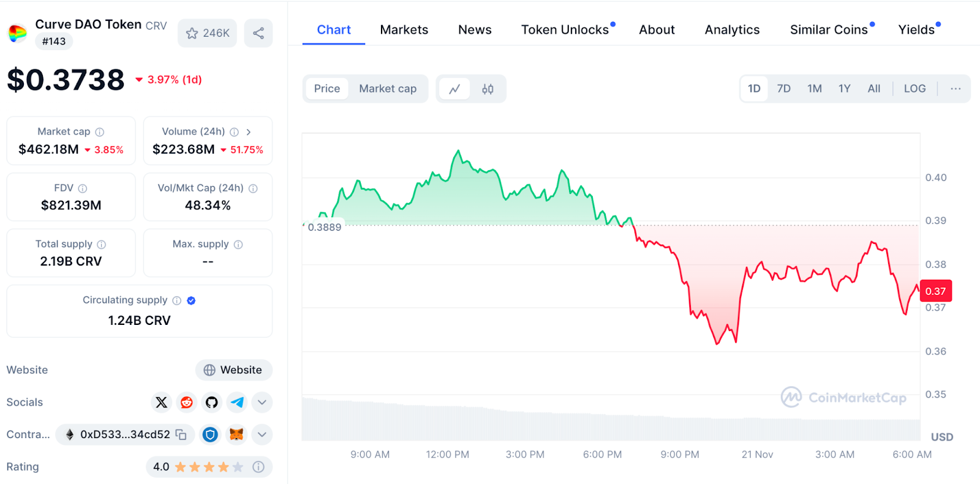Viewport: 980px width, 484px height.
Task: Open Total supply info icon
Action: pos(102,245)
